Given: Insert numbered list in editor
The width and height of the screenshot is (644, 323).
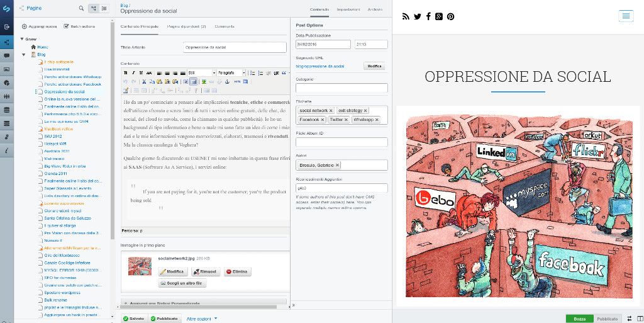Looking at the screenshot, I should tap(260, 73).
